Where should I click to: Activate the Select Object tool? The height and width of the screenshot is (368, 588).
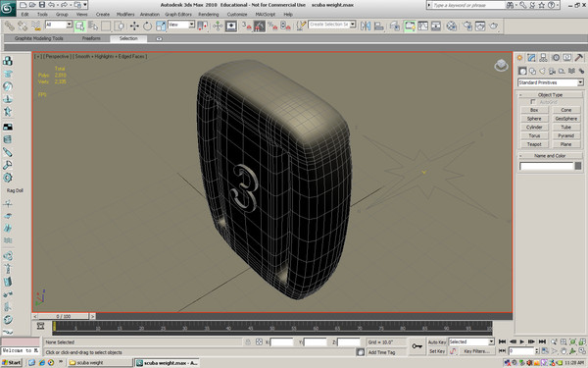click(80, 26)
